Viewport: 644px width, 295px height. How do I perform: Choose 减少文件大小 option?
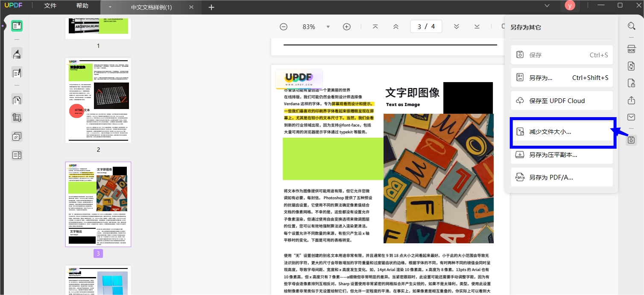click(562, 132)
